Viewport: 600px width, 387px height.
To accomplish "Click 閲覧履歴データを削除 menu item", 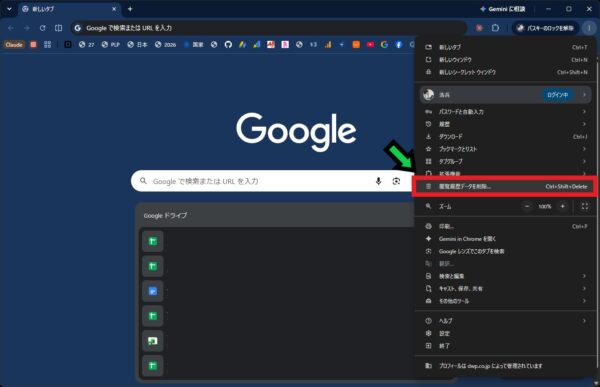I will 506,186.
